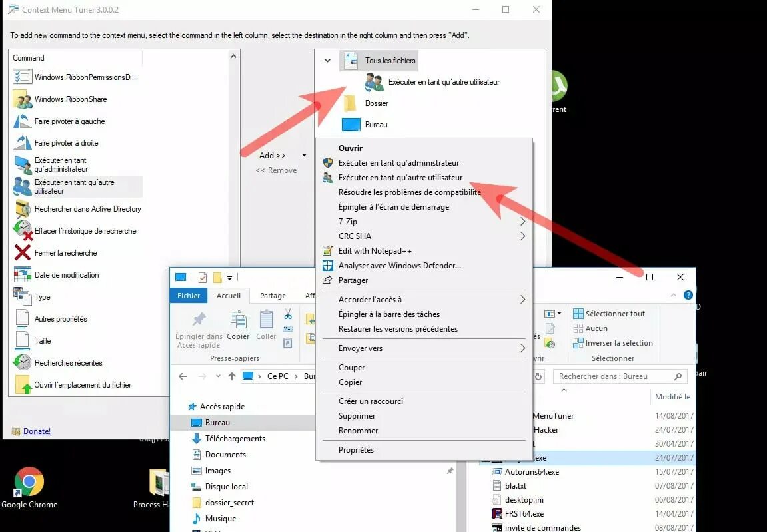This screenshot has height=532, width=767.
Task: Collapse the Explorer ribbon with chevron
Action: [x=674, y=296]
